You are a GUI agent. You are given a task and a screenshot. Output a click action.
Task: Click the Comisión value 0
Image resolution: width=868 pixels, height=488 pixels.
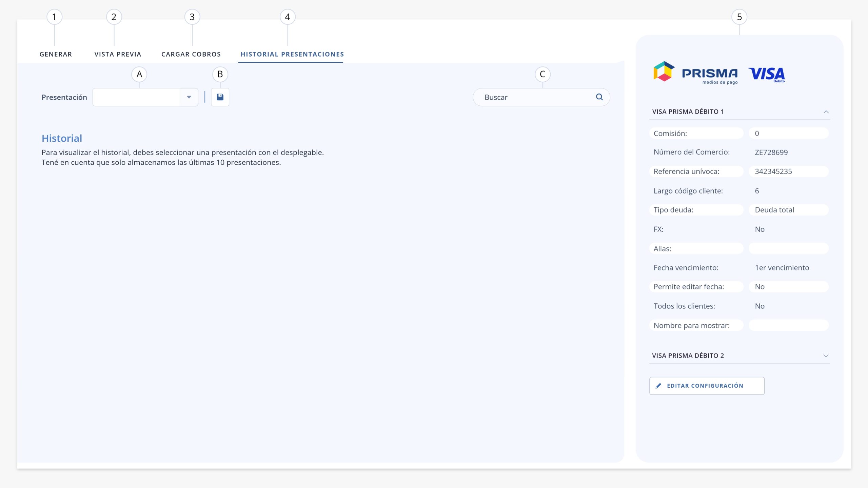click(757, 134)
